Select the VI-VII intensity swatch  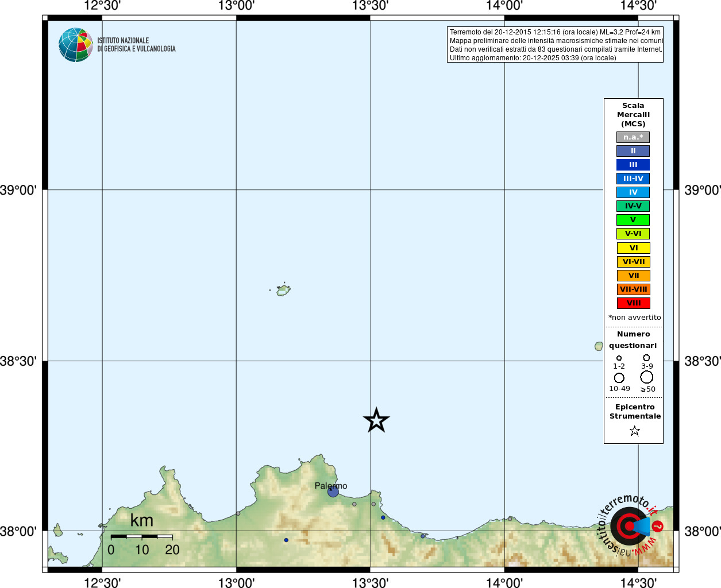tap(634, 262)
